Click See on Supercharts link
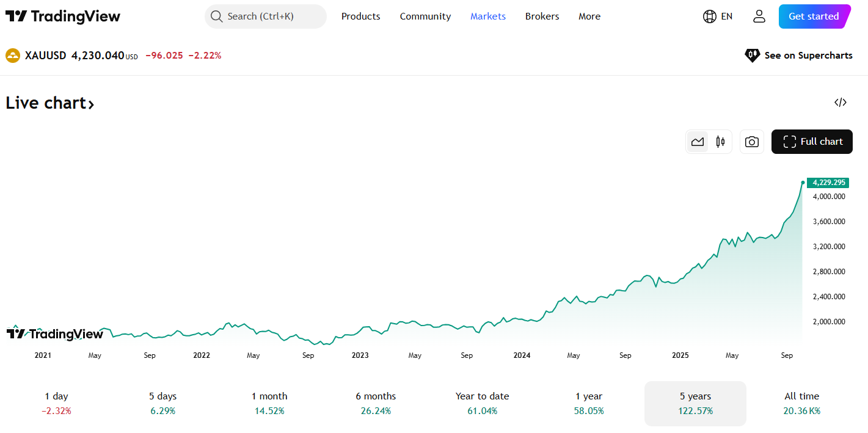The height and width of the screenshot is (433, 868). (798, 56)
